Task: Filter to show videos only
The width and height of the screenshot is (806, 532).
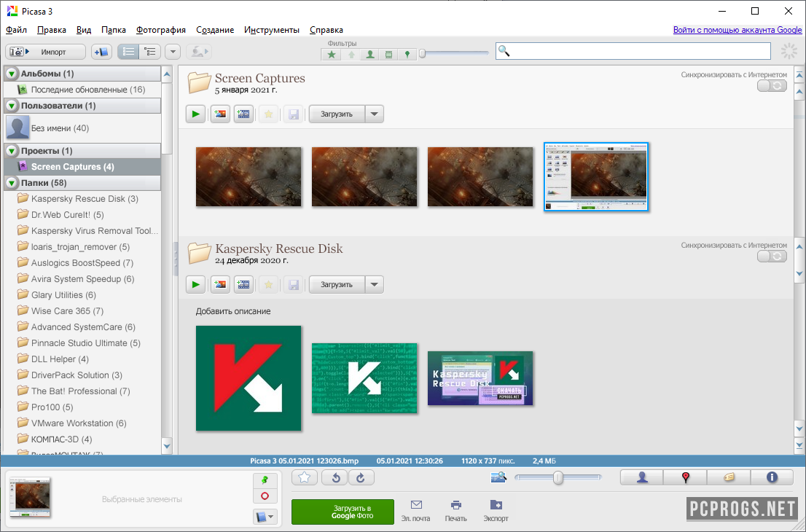Action: (388, 54)
